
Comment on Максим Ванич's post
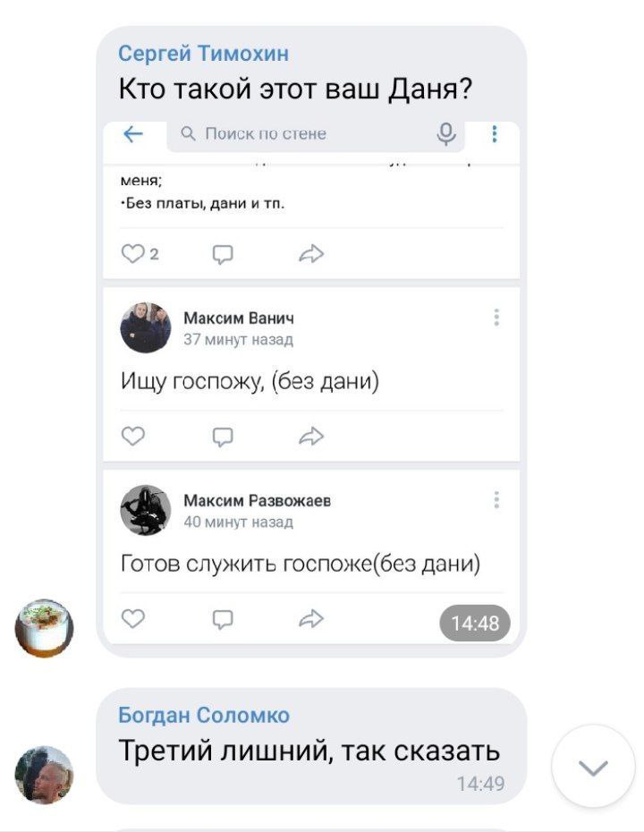click(x=223, y=437)
